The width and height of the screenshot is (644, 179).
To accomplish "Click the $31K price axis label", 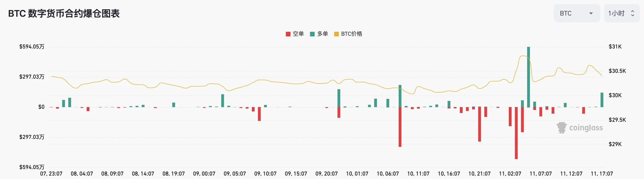I will click(x=615, y=47).
